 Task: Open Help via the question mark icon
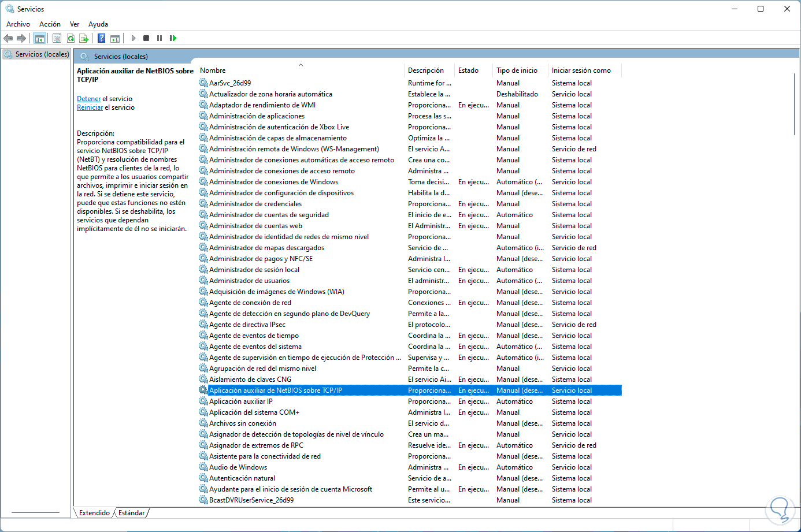(x=101, y=38)
